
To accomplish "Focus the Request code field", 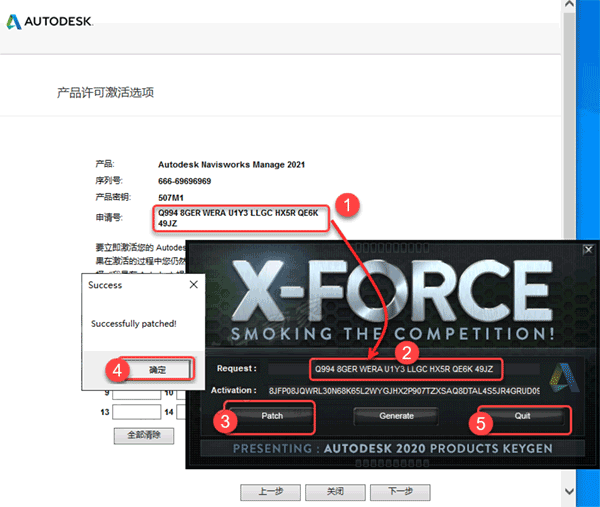I will pos(404,369).
